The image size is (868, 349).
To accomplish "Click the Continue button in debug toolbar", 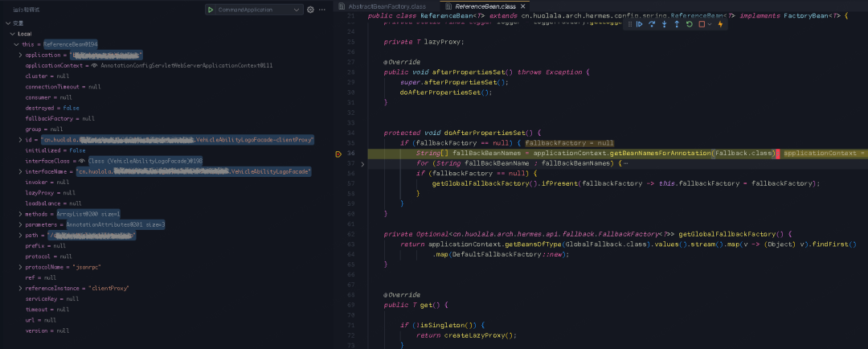I will pyautogui.click(x=640, y=24).
